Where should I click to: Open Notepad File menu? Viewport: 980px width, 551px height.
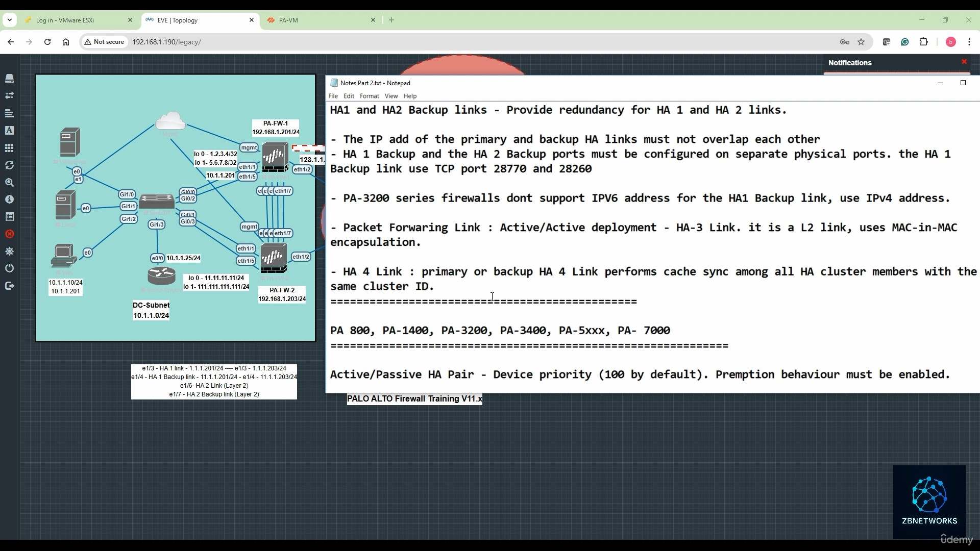[x=333, y=96]
